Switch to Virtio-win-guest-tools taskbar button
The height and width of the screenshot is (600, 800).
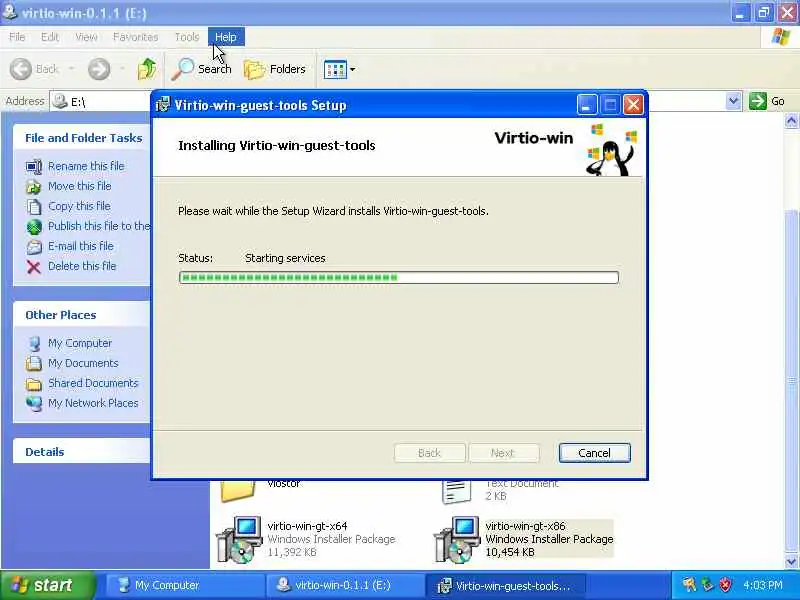tap(505, 585)
